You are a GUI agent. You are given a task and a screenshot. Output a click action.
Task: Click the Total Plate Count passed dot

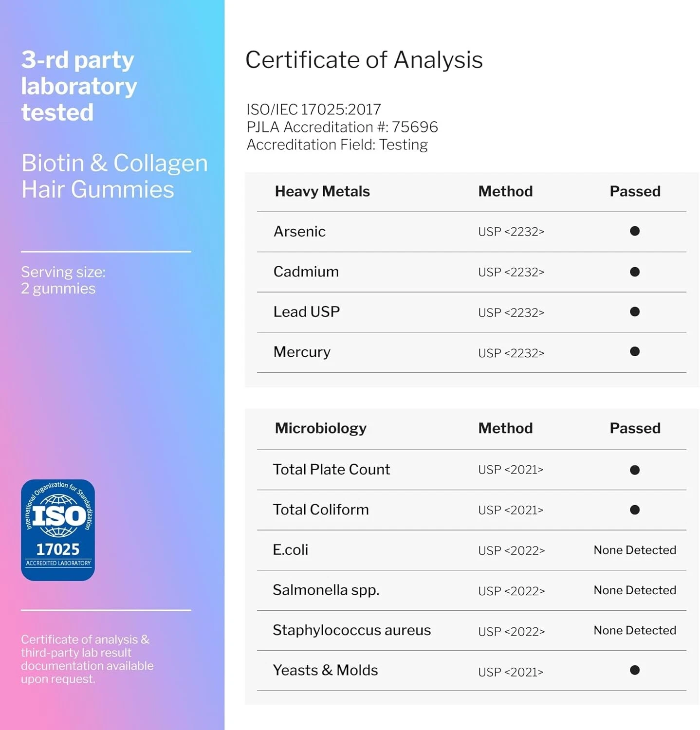634,470
